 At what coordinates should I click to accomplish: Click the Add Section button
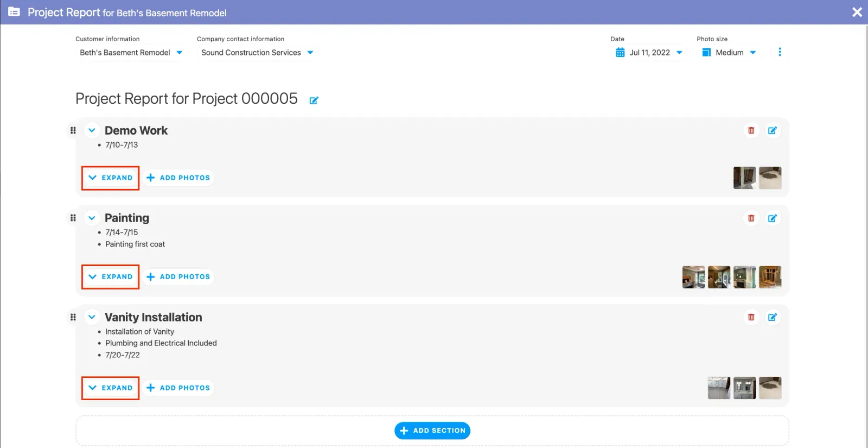432,431
